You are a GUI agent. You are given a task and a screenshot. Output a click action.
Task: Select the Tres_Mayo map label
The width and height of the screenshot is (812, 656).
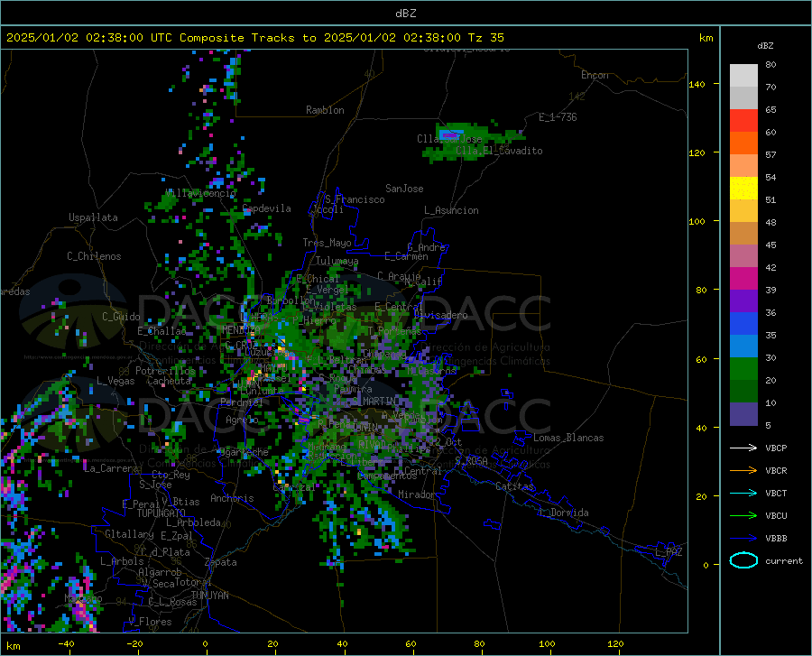coord(327,243)
